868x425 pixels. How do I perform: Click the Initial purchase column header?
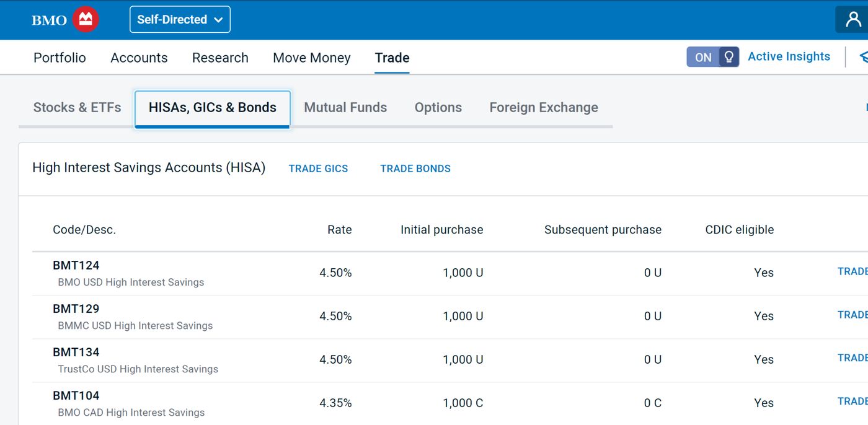(x=442, y=230)
